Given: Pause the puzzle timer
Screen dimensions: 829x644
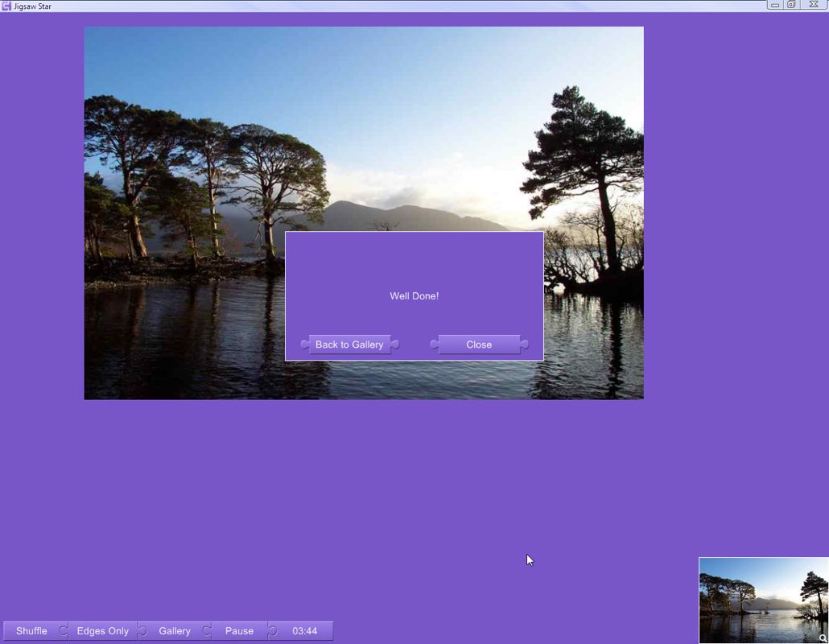Looking at the screenshot, I should 239,631.
